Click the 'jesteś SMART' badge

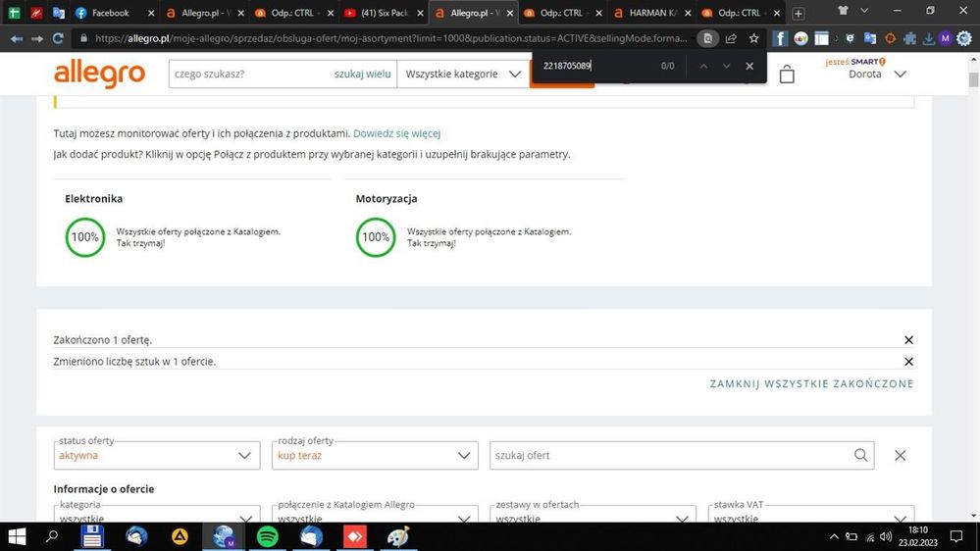(x=855, y=62)
